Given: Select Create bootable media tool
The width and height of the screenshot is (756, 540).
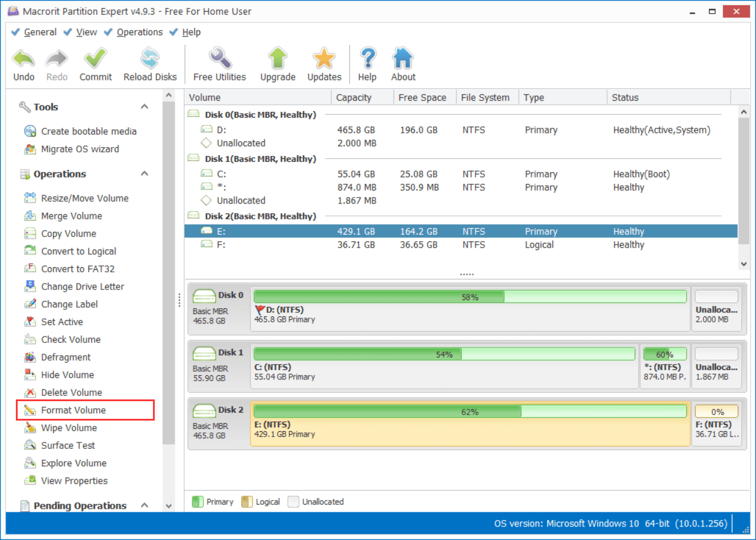Looking at the screenshot, I should 88,131.
